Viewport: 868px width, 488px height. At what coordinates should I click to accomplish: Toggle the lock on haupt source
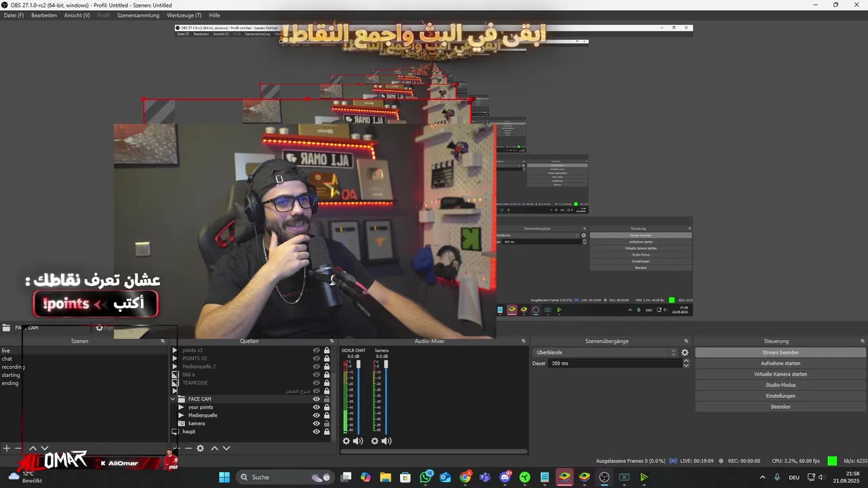pos(327,432)
